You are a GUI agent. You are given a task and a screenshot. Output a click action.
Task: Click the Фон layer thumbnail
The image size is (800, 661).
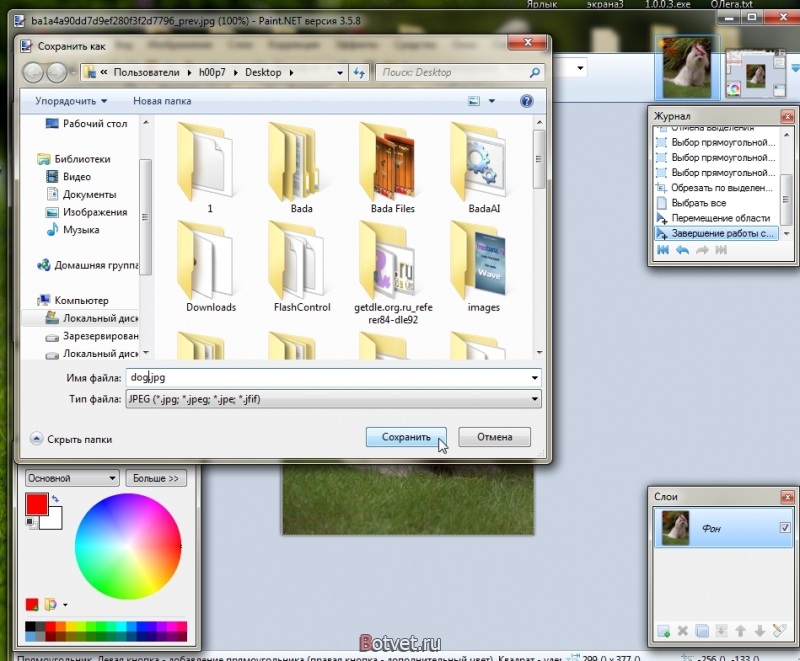(x=675, y=528)
